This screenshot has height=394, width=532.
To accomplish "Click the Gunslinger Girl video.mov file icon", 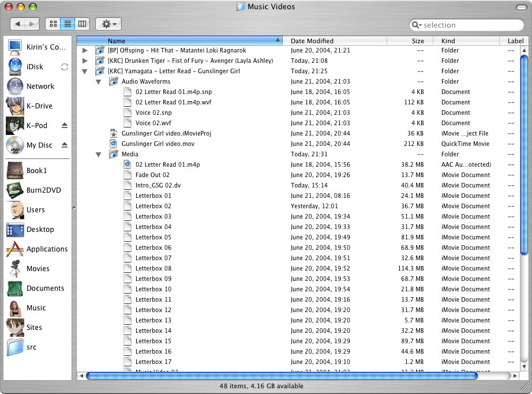I will tap(114, 144).
